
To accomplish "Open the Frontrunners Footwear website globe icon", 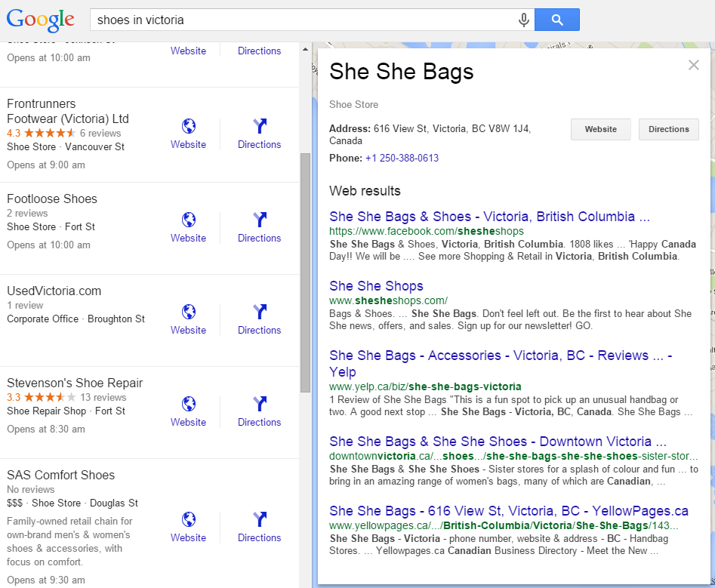I will point(189,126).
